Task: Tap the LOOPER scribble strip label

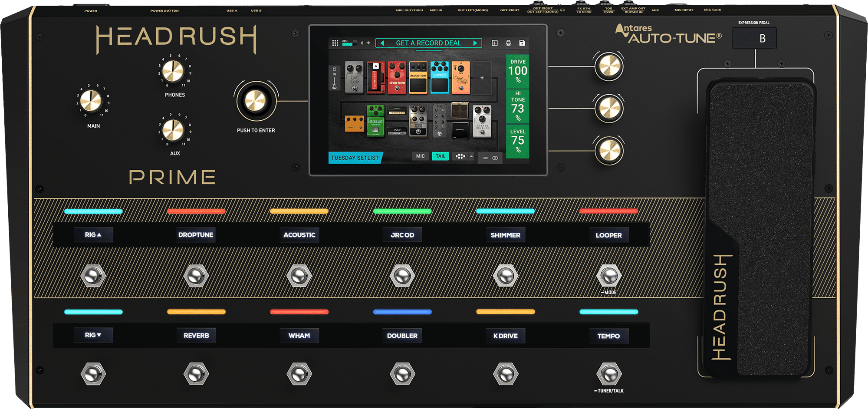Action: pos(608,235)
